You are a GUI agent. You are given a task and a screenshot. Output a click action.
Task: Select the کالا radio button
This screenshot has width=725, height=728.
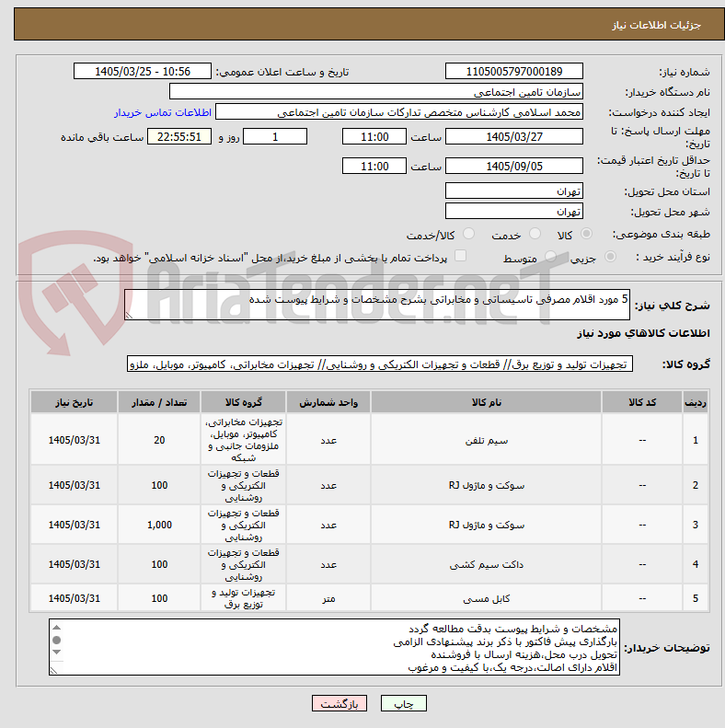pyautogui.click(x=587, y=234)
